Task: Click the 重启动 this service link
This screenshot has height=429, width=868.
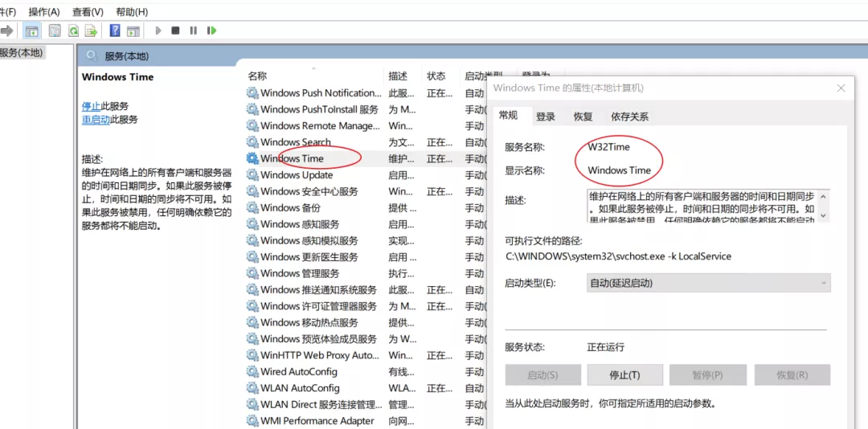Action: pos(96,120)
